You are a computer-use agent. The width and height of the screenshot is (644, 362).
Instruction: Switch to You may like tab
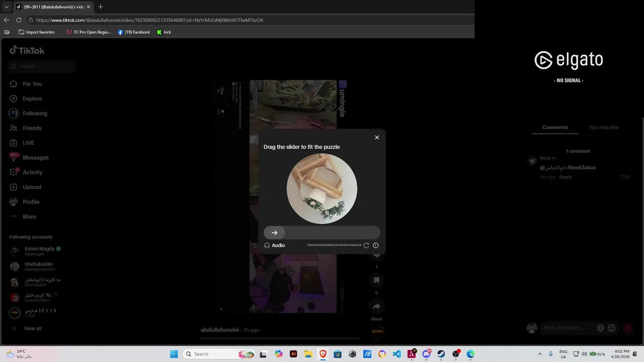604,127
